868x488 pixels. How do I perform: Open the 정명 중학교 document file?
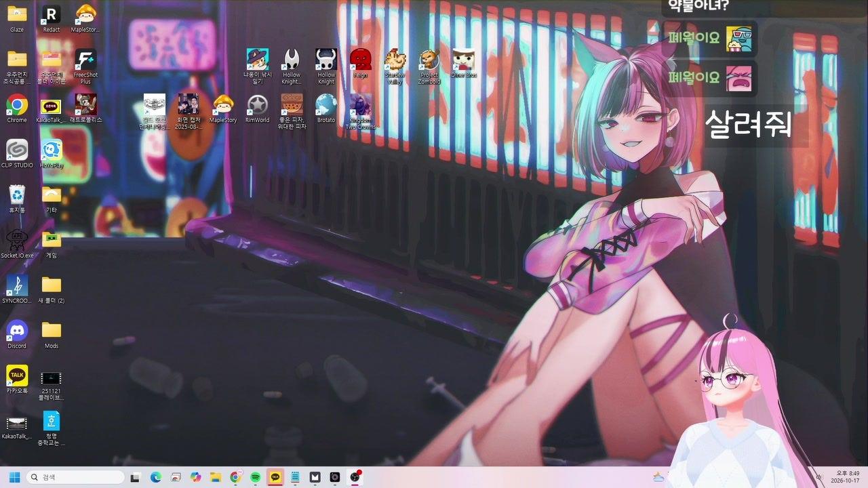click(52, 428)
